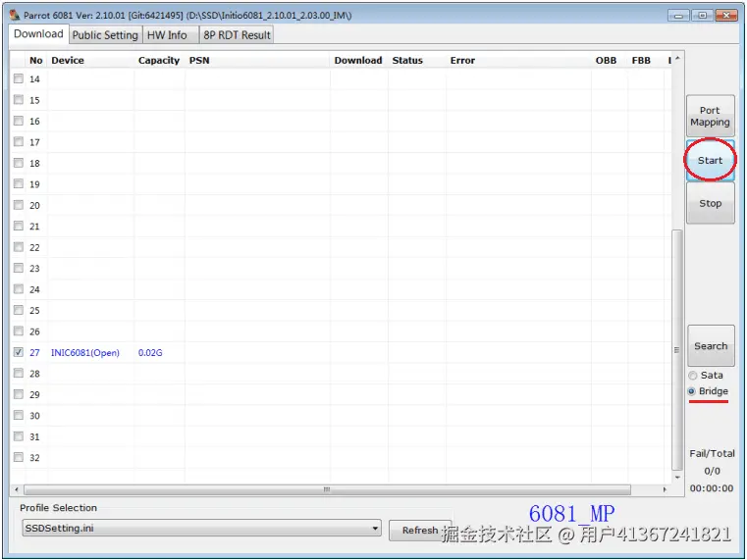Viewport: 747px width, 560px height.
Task: Check the box for row 30
Action: (x=19, y=415)
